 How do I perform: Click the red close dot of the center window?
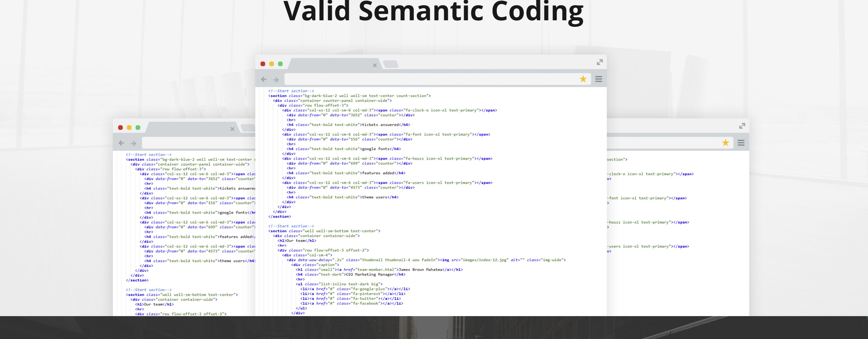point(263,64)
